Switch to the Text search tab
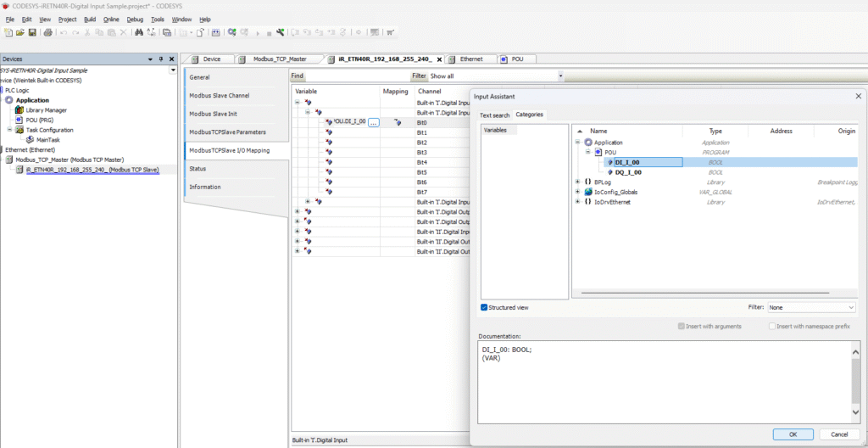Screen dimensions: 868x448 click(x=494, y=115)
